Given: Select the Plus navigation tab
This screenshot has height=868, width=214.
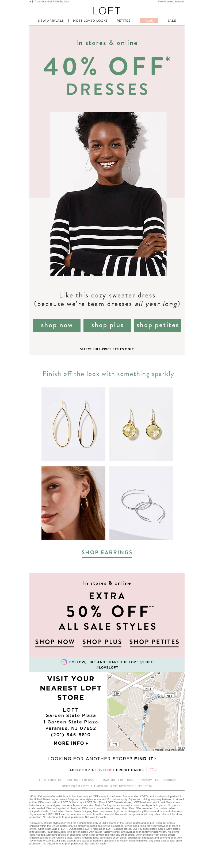Looking at the screenshot, I should pyautogui.click(x=149, y=21).
